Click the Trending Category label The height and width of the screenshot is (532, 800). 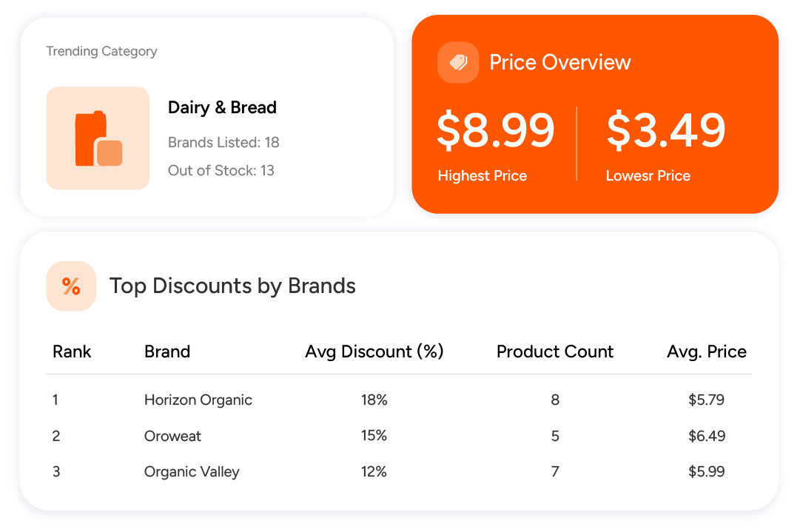(101, 51)
